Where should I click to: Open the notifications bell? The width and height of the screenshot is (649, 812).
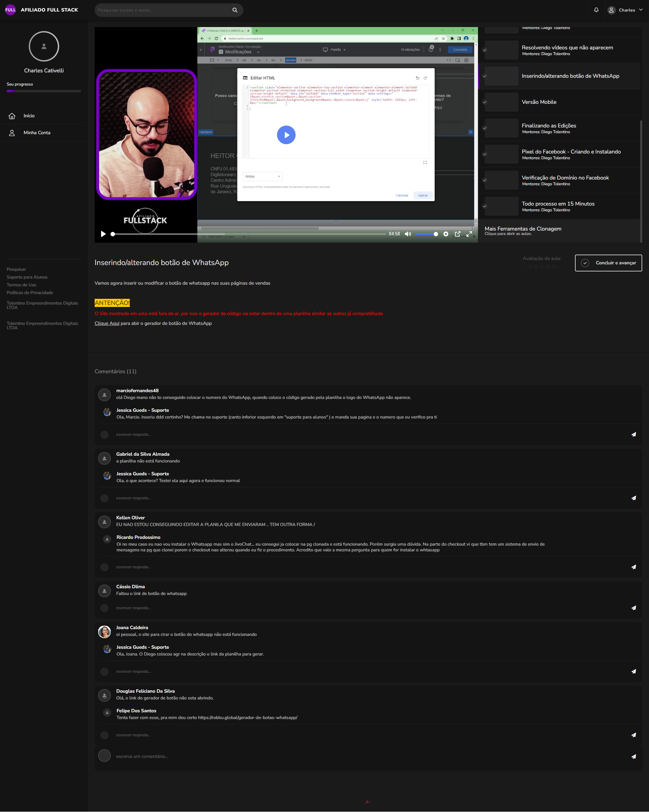(x=596, y=10)
